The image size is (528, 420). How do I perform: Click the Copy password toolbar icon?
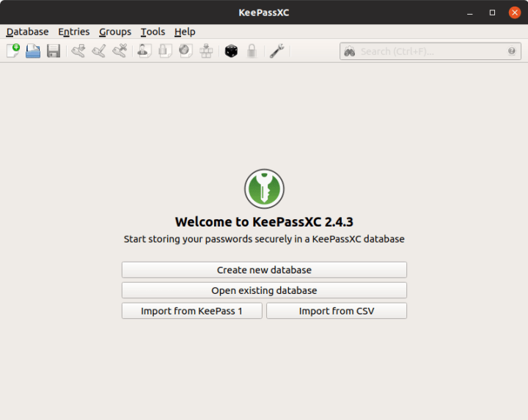tap(165, 51)
